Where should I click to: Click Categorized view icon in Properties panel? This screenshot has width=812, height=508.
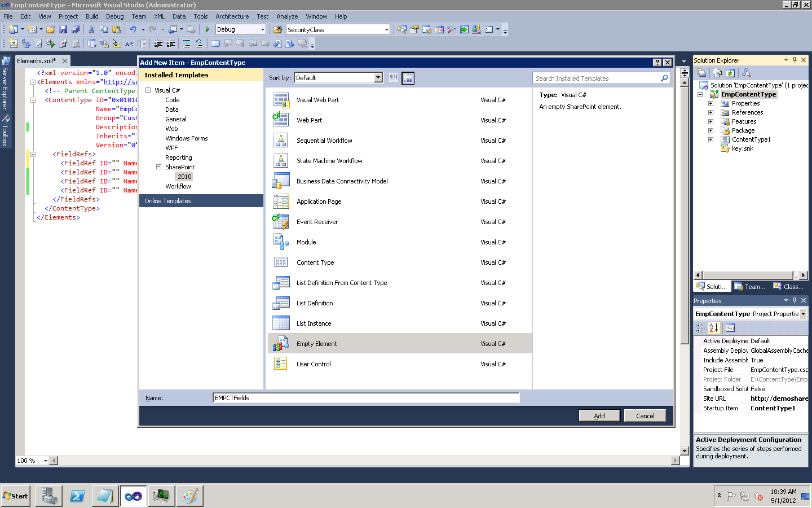click(x=701, y=328)
